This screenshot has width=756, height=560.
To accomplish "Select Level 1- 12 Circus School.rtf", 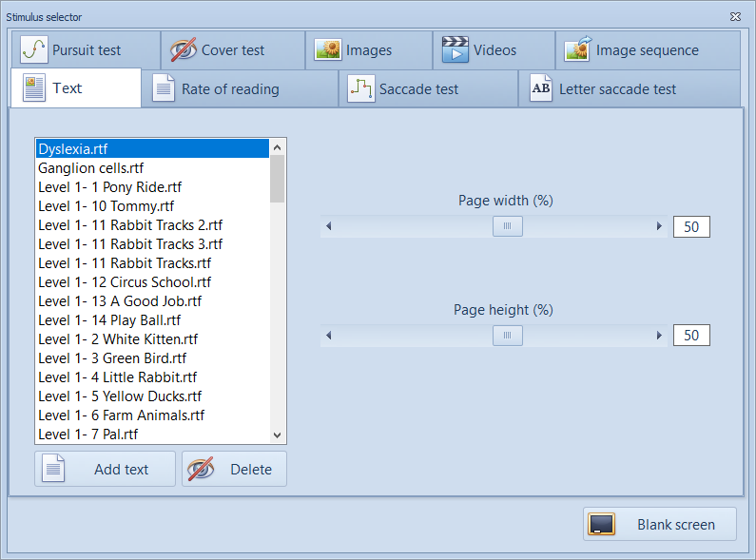I will point(125,282).
